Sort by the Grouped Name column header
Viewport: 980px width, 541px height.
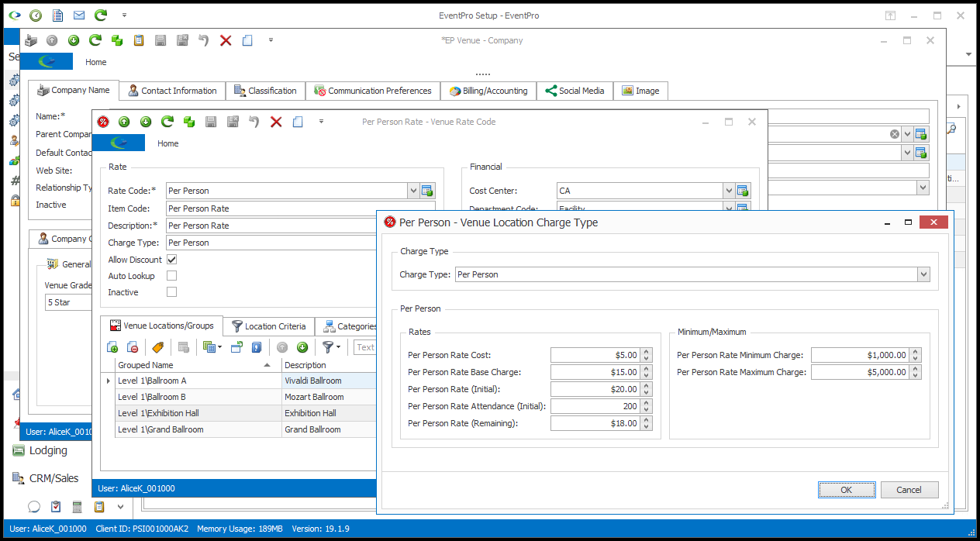tap(198, 365)
